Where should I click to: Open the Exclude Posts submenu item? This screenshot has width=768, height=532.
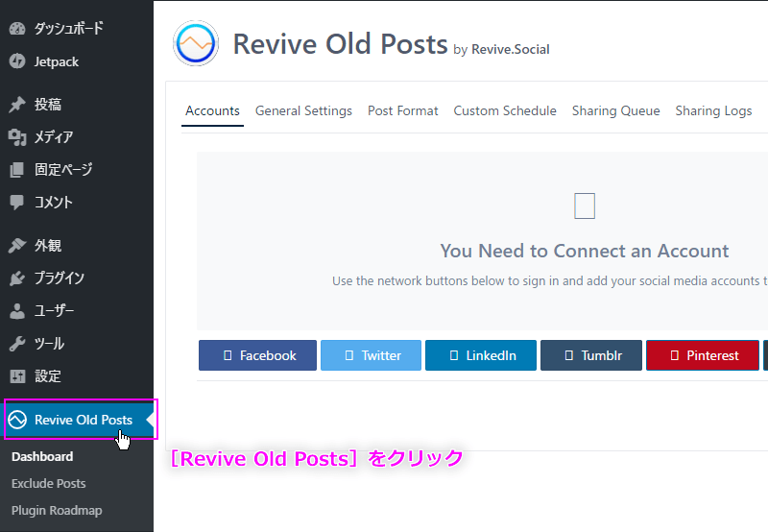tap(49, 483)
